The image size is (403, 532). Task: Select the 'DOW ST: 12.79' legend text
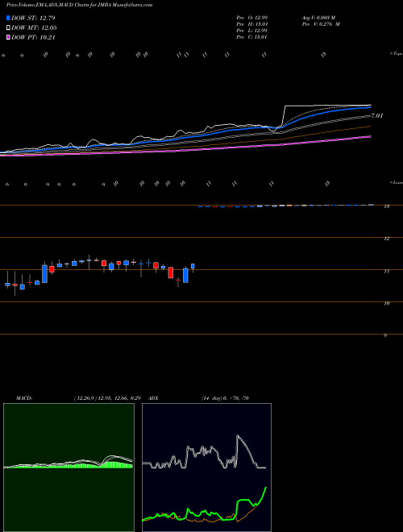tap(33, 18)
